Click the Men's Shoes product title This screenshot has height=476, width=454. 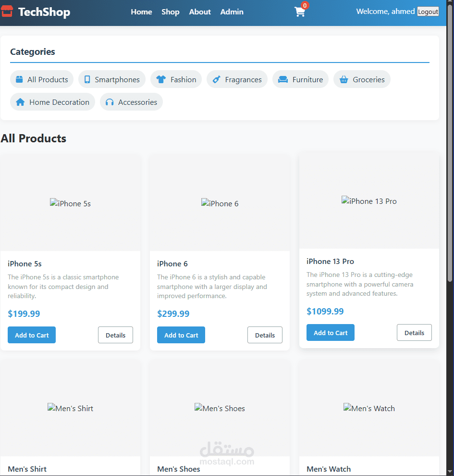coord(179,469)
